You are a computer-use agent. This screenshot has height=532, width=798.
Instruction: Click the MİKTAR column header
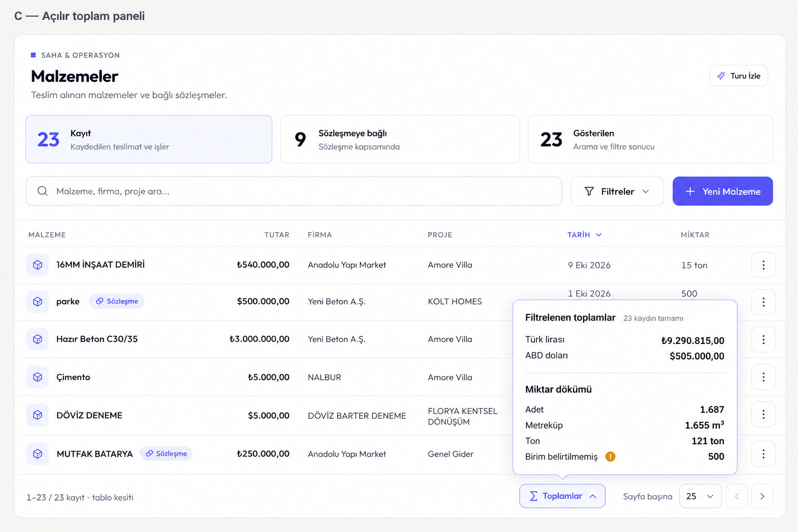tap(695, 235)
